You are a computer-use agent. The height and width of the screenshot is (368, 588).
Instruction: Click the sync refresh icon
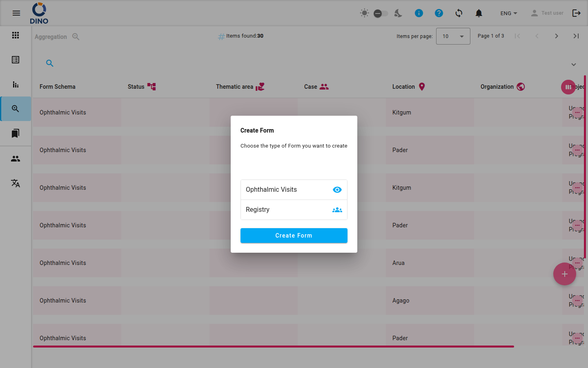(459, 13)
